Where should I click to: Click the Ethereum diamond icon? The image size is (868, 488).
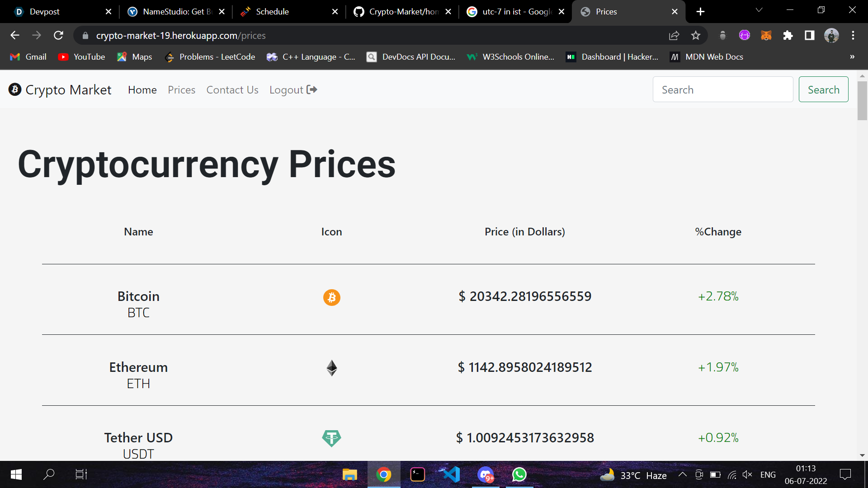pos(331,368)
